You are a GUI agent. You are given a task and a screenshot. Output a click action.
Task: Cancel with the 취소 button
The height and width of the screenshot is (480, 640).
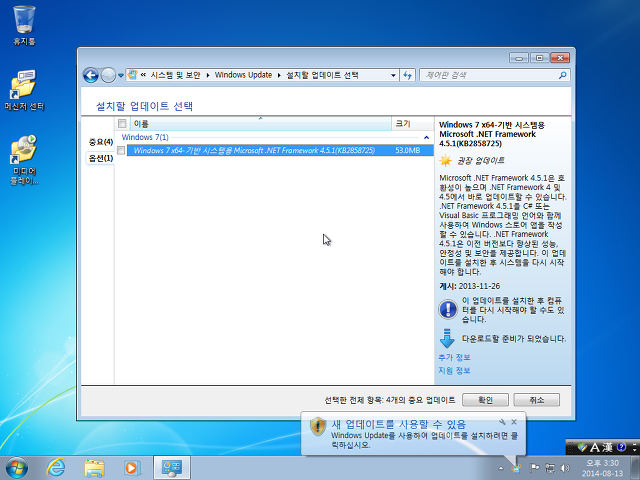[536, 400]
